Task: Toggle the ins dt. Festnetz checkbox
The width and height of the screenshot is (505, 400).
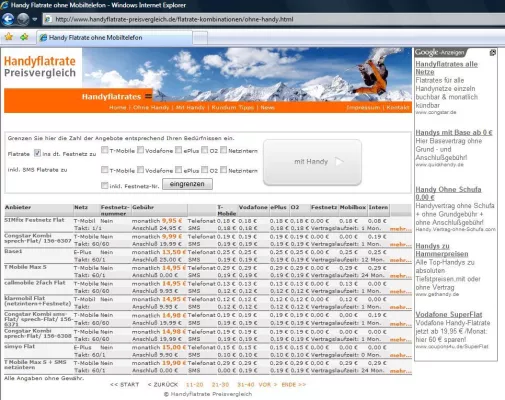Action: click(x=37, y=153)
